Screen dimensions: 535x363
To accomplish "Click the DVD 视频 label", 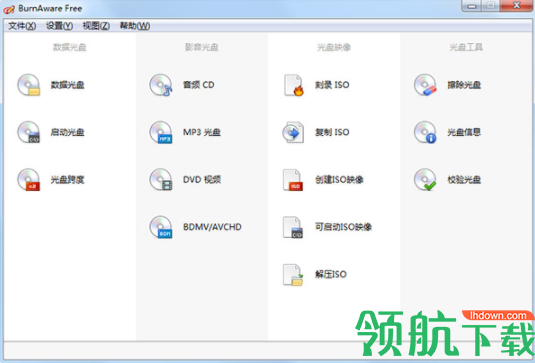I will [x=202, y=179].
